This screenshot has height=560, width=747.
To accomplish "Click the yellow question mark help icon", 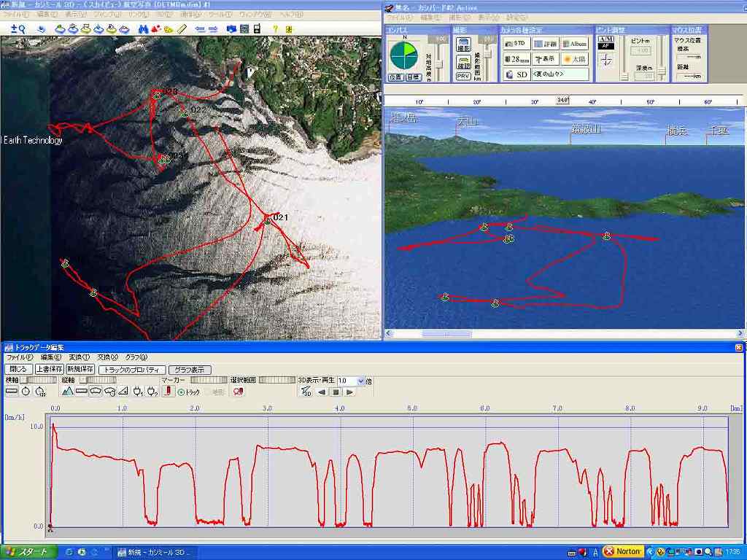I will coord(276,29).
